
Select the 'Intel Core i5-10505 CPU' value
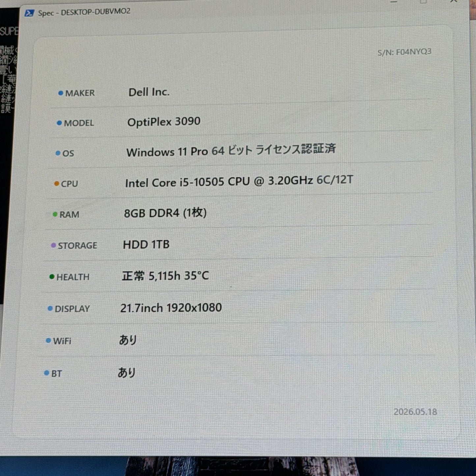coord(188,182)
